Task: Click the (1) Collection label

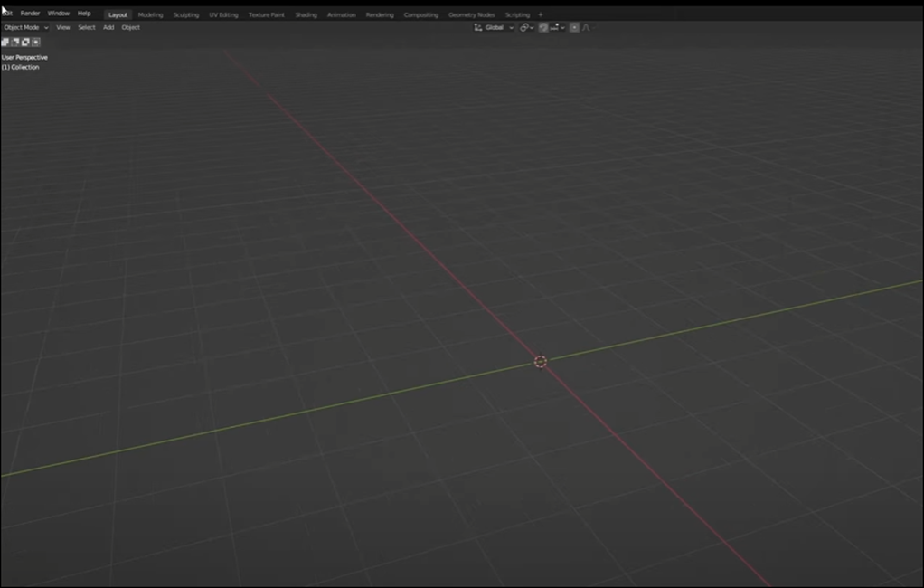Action: coord(20,67)
